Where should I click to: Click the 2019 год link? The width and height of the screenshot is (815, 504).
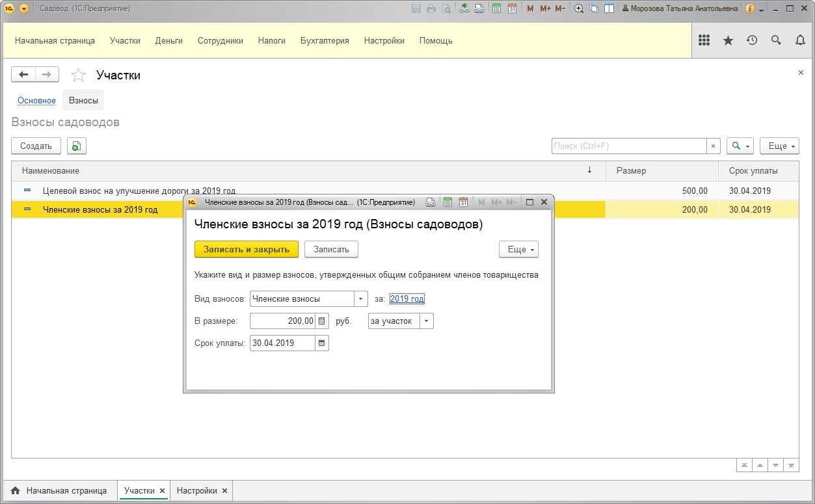407,299
